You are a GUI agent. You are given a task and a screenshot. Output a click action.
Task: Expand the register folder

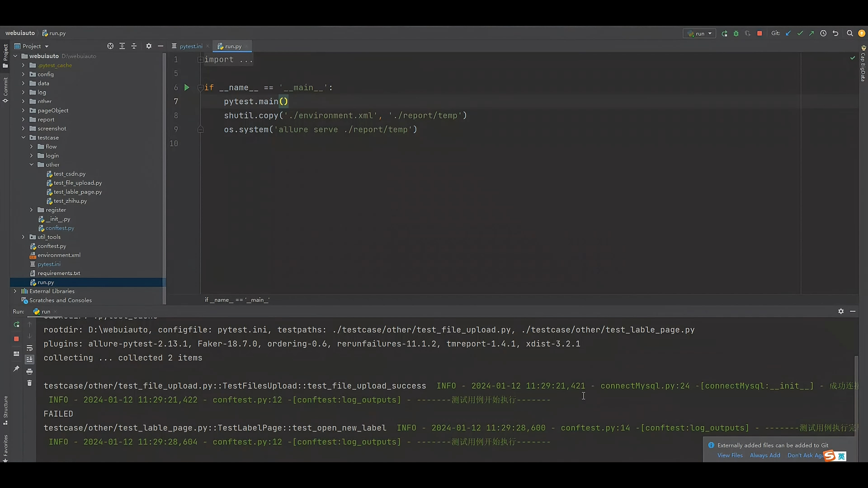(31, 210)
